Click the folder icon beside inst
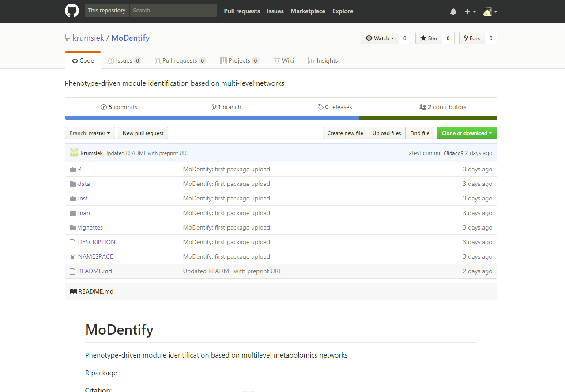This screenshot has width=565, height=392. [73, 198]
